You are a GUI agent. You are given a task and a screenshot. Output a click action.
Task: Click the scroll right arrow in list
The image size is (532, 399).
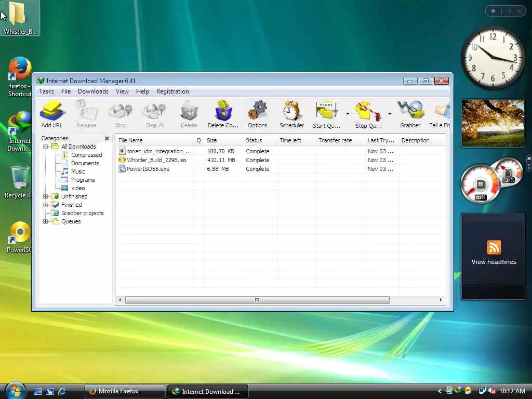tap(441, 300)
